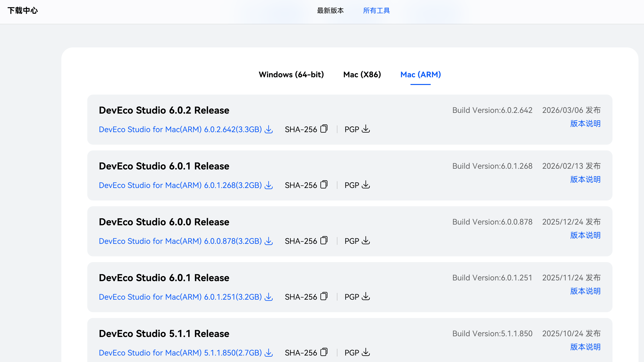Open DevEco Studio for Mac(ARM) 6.0.1.251(3.2GB) link

pyautogui.click(x=180, y=297)
